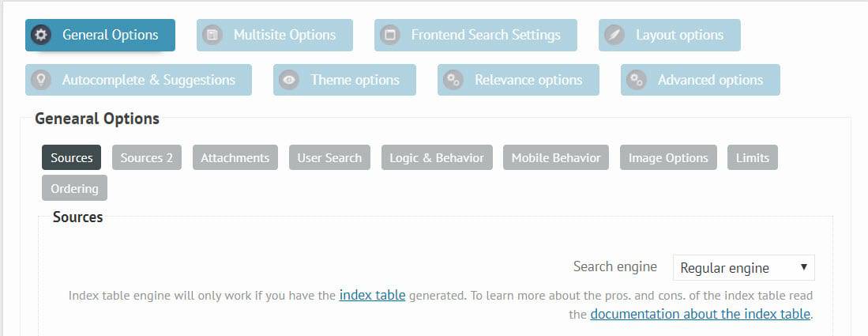Switch to the Sources 2 tab
The image size is (868, 336).
pyautogui.click(x=147, y=157)
